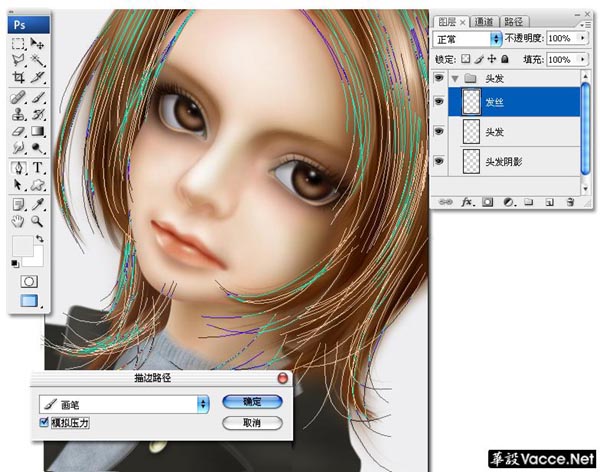
Task: Select the Hand tool
Action: coord(18,221)
